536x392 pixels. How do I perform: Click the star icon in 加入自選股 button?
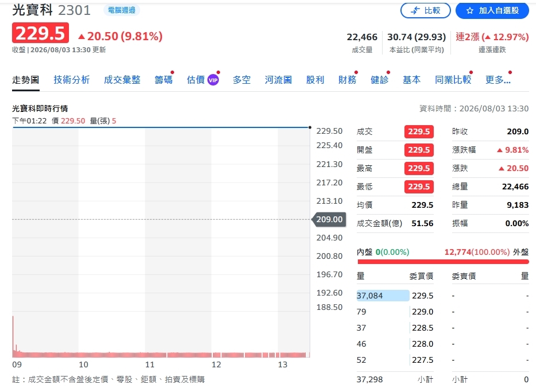470,10
